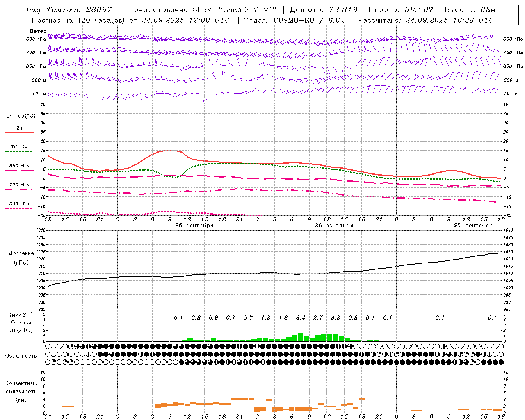525x420 pixels.
Task: Click the 500 м wind level label on the left
Action: [x=39, y=80]
